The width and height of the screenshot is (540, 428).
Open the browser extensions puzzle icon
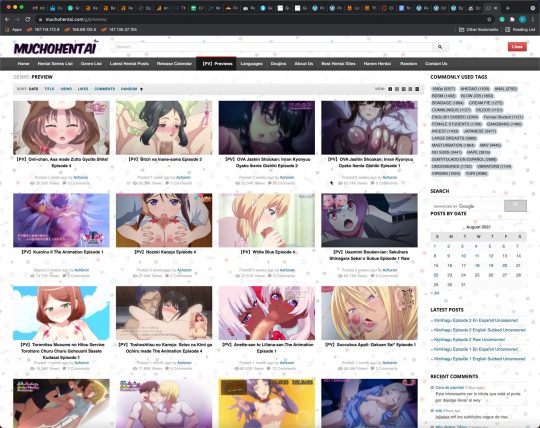coord(512,19)
